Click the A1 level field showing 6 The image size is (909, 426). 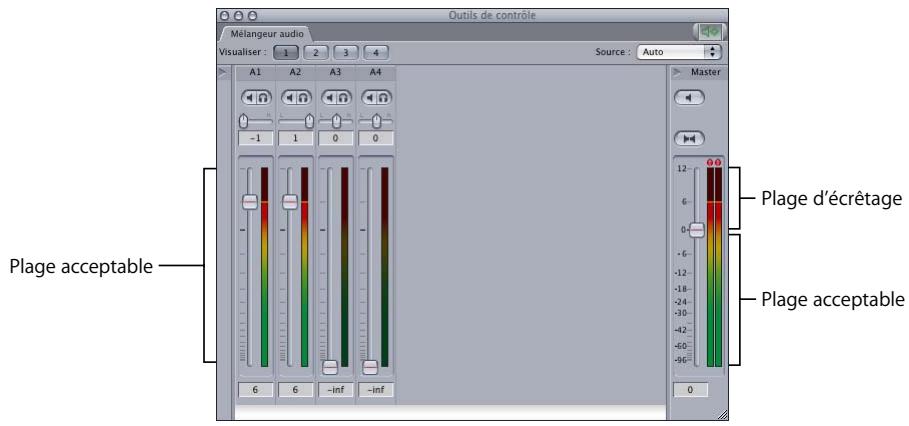(x=256, y=390)
